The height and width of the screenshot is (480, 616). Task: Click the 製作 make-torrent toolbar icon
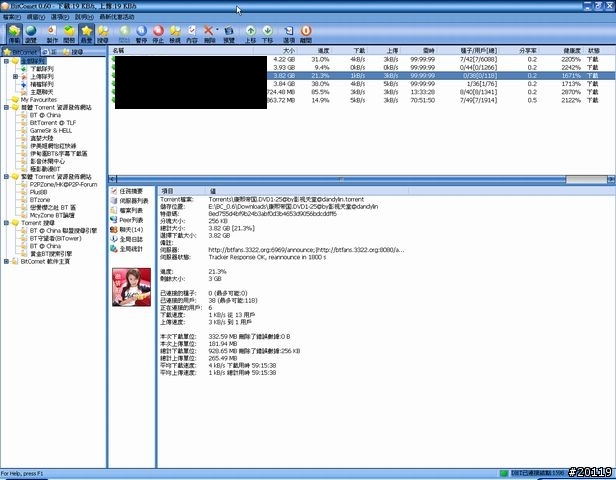(52, 34)
